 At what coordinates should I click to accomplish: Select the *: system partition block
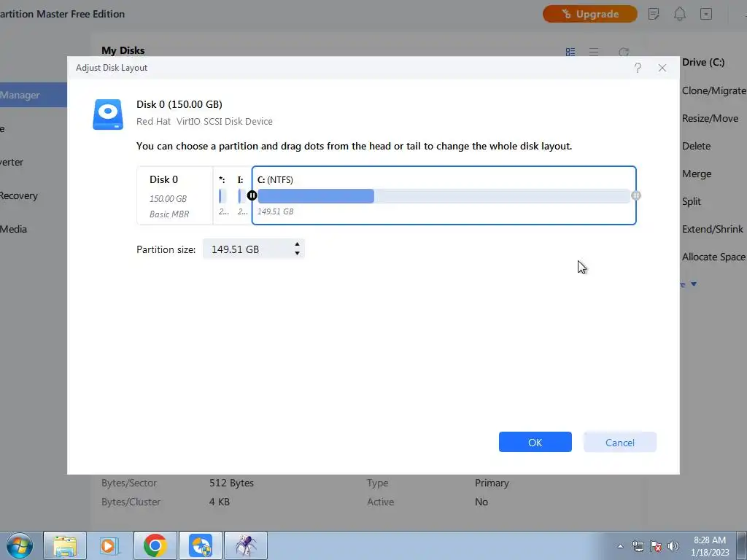(223, 195)
